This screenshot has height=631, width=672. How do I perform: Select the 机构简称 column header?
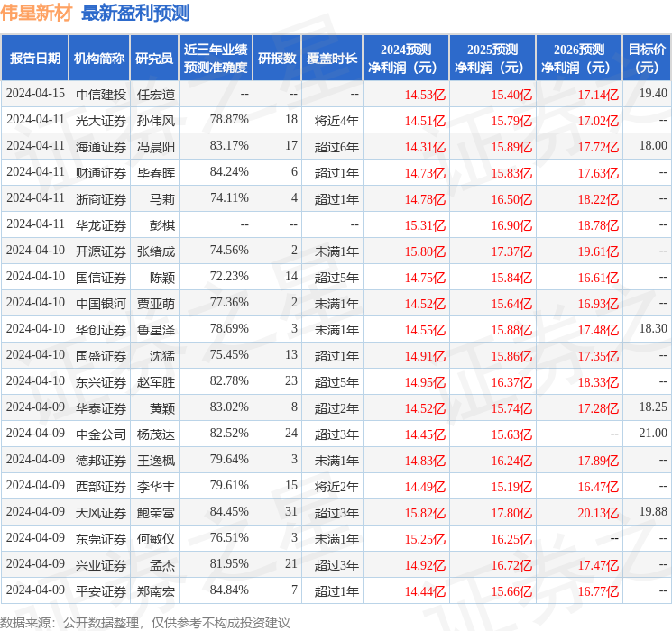click(99, 59)
